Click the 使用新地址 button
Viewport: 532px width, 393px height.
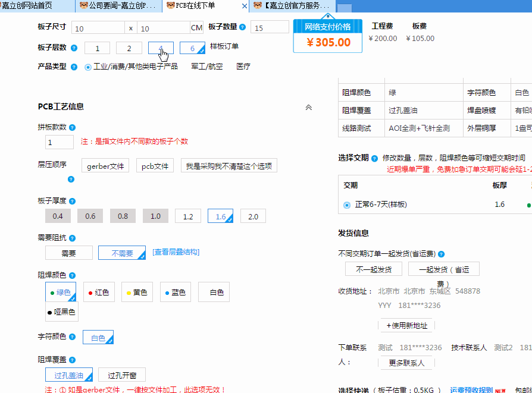(x=406, y=325)
